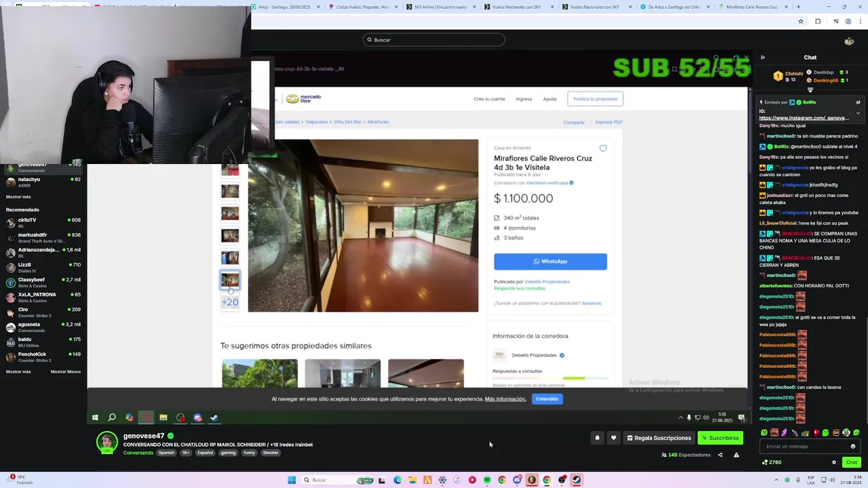Click Mostrar más under natachyu

(18, 197)
